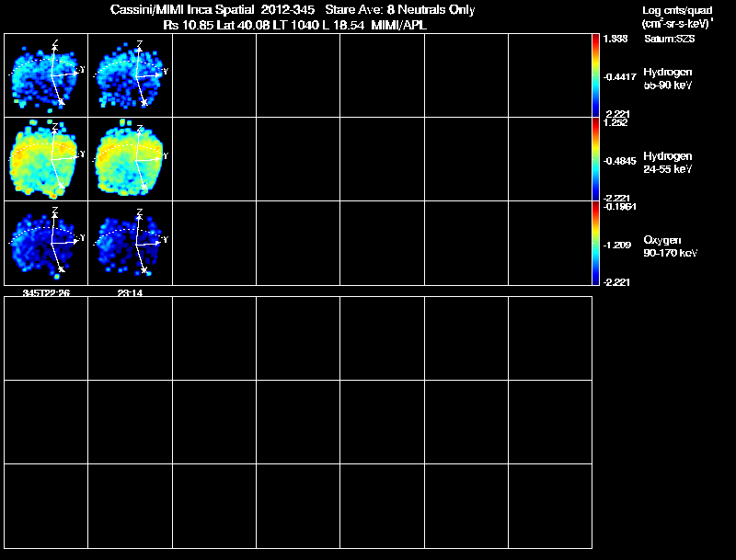The image size is (736, 560).
Task: Click the Z axis label in second Hydrogen 55-90 image
Action: [140, 44]
